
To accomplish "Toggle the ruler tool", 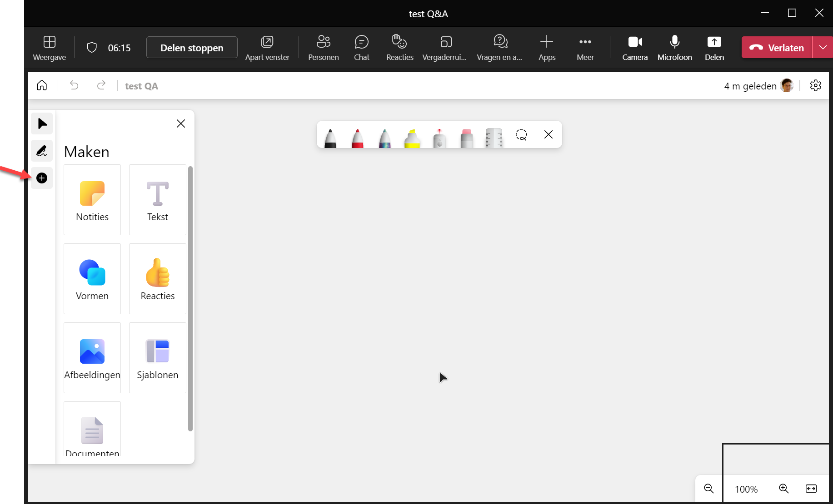I will click(x=494, y=138).
